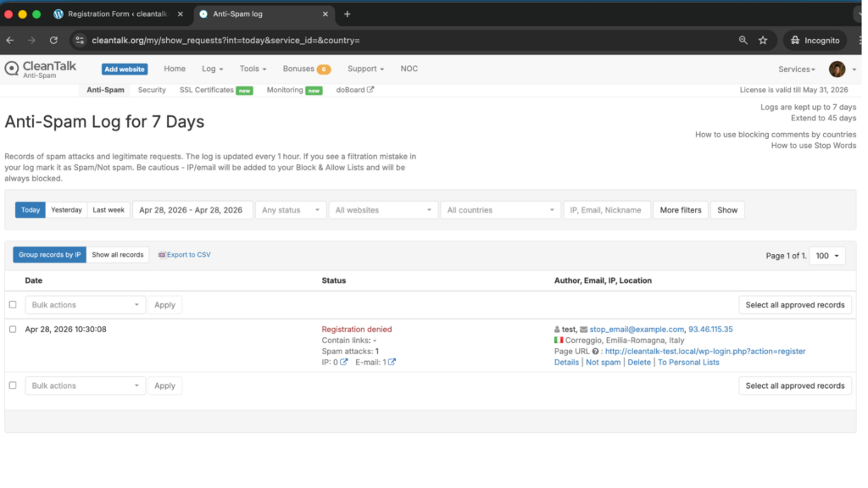Click the IP, Email, Nickname input field
The width and height of the screenshot is (868, 488).
606,209
